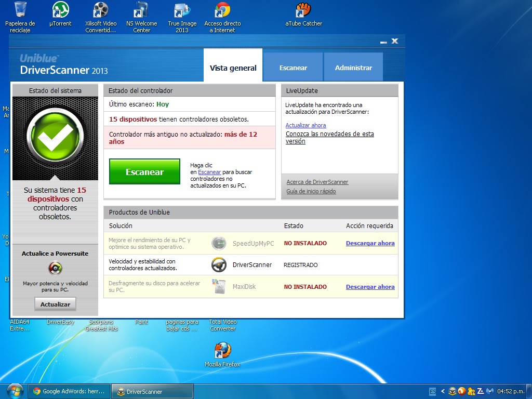Screen dimensions: 532x399
Task: Click the 'Solución' column header
Action: (x=121, y=225)
